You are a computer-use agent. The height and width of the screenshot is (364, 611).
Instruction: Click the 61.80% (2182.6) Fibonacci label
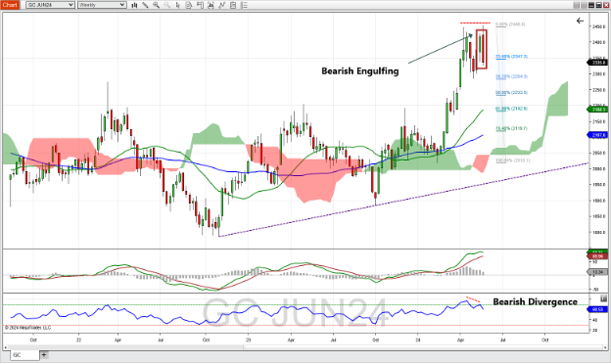[x=511, y=109]
